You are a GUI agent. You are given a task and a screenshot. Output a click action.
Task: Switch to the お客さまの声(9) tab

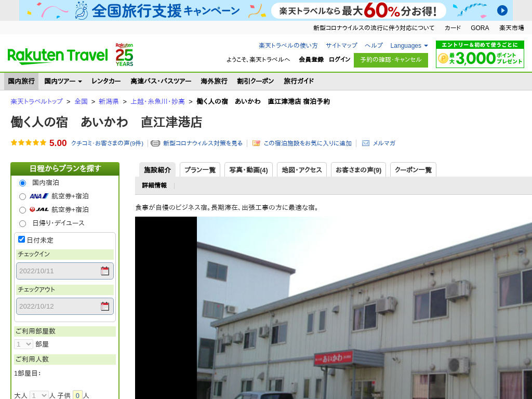[x=358, y=170]
